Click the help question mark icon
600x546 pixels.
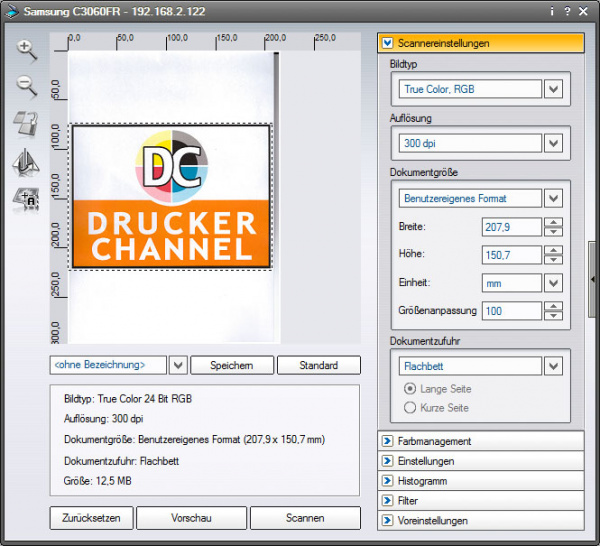567,11
